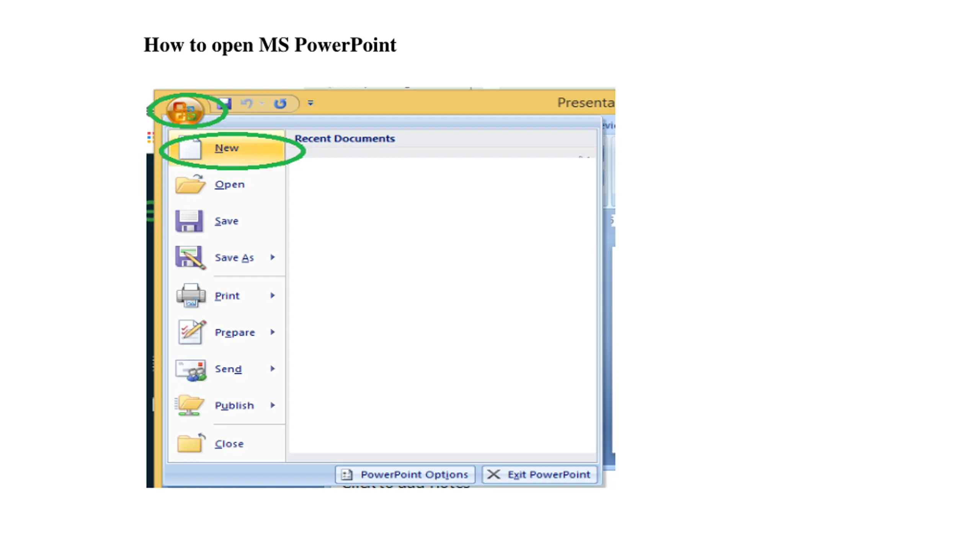Image resolution: width=980 pixels, height=551 pixels.
Task: Click the Redo icon in Quick Access toolbar
Action: pyautogui.click(x=280, y=103)
